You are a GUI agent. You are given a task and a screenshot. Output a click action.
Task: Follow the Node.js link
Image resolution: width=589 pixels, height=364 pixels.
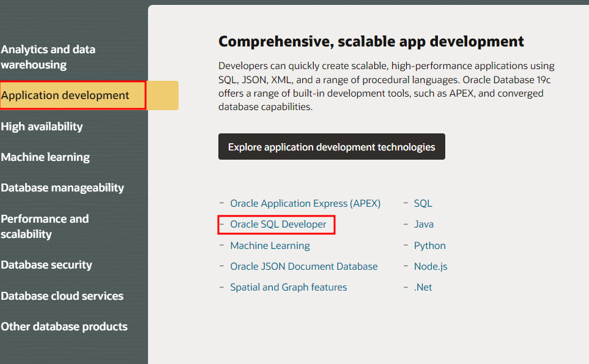[x=431, y=266]
